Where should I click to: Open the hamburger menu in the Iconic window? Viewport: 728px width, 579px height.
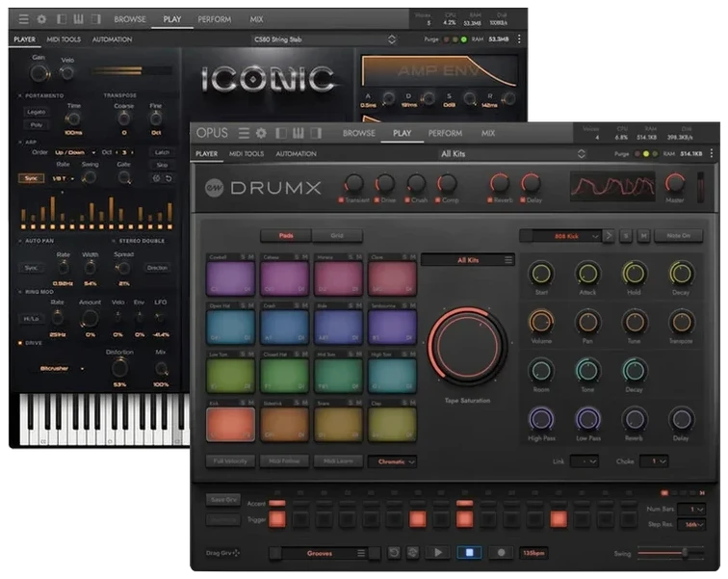[x=23, y=19]
